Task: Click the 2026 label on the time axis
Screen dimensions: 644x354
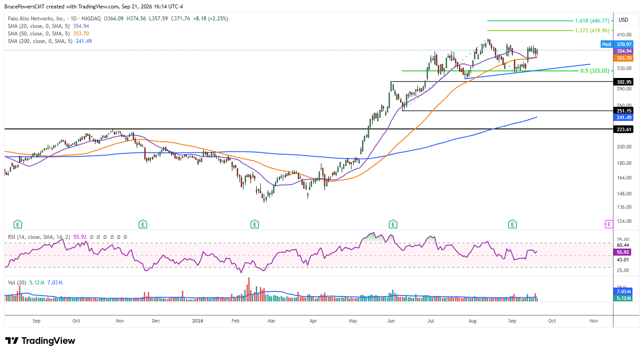Action: [197, 320]
